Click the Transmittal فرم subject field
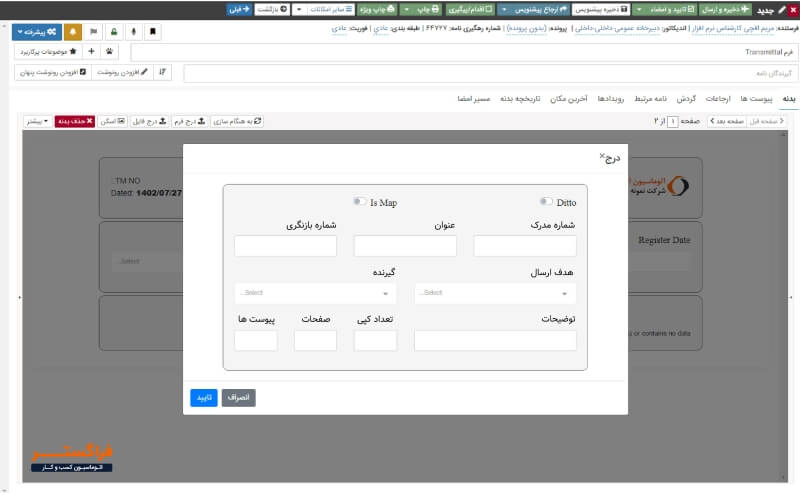Screen dimensions: 800x493 pyautogui.click(x=464, y=52)
